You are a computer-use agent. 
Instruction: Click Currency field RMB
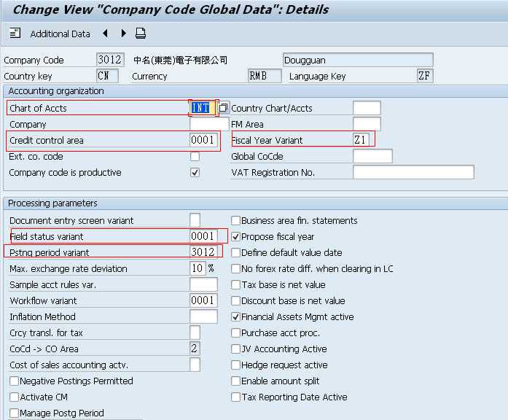(x=265, y=76)
